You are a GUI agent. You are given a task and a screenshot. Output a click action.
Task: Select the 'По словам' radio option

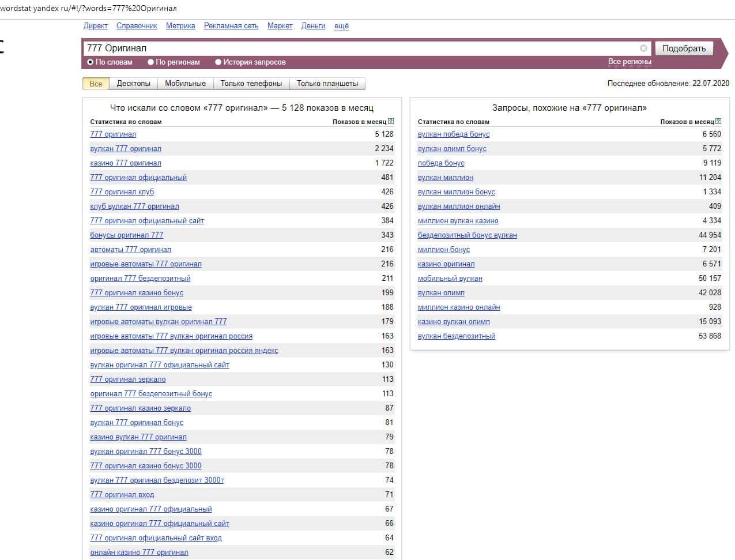(91, 62)
